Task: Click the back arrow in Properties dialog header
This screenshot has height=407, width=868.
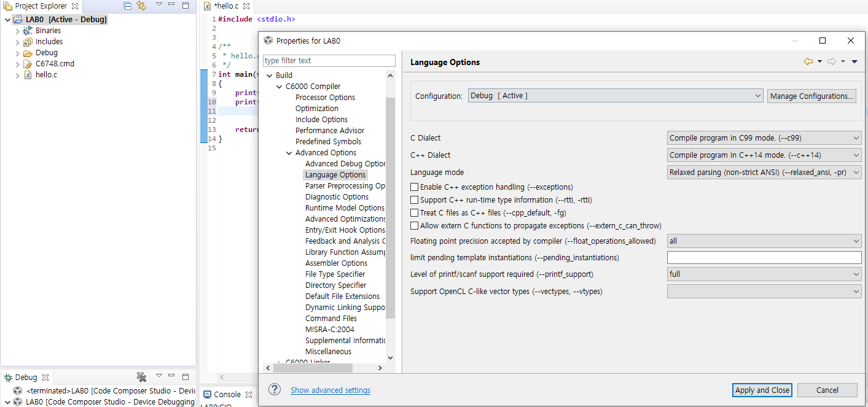Action: coord(808,61)
